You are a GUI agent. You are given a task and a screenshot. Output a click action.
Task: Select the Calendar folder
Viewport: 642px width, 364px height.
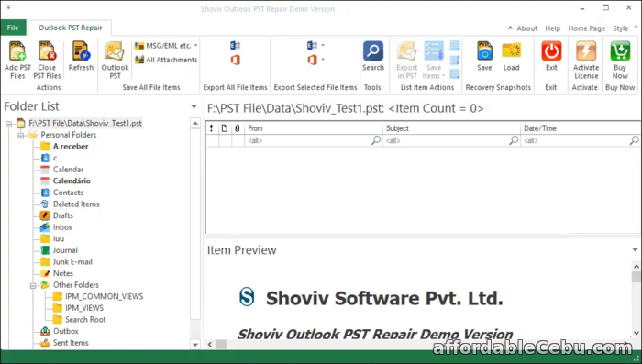point(68,169)
